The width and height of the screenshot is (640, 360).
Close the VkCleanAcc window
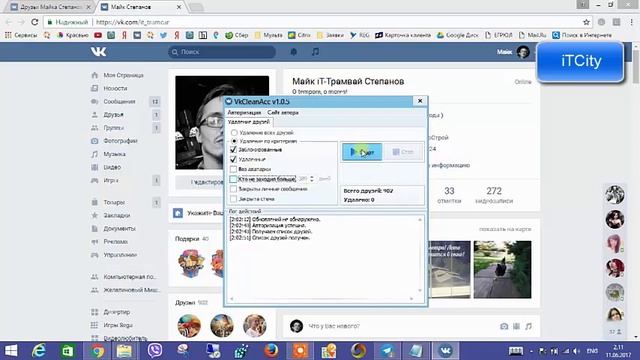(420, 101)
